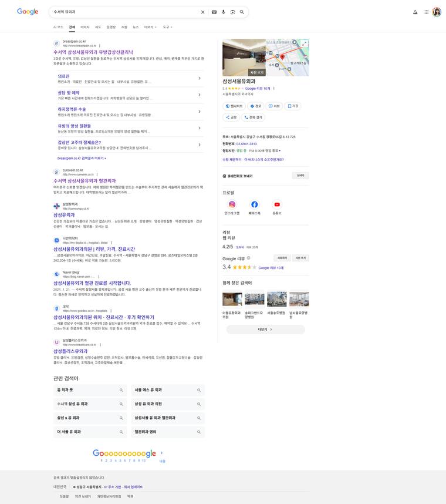446x504 pixels.
Task: Open the YouTube profile icon
Action: 277,204
